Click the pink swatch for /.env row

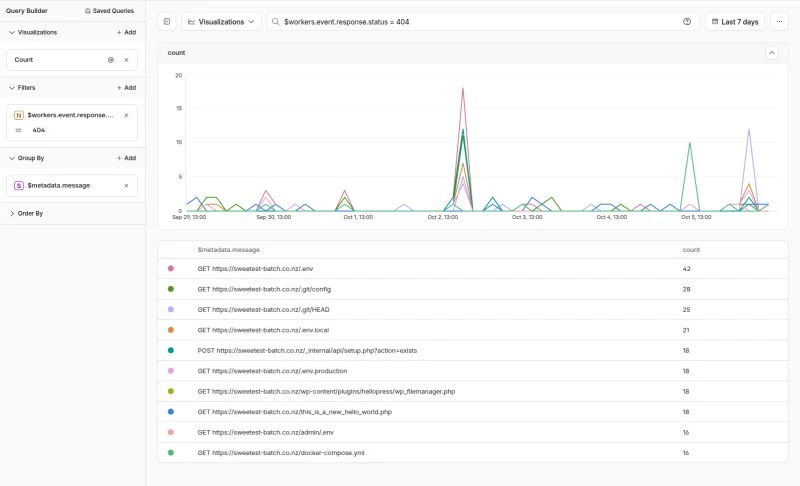[x=171, y=268]
